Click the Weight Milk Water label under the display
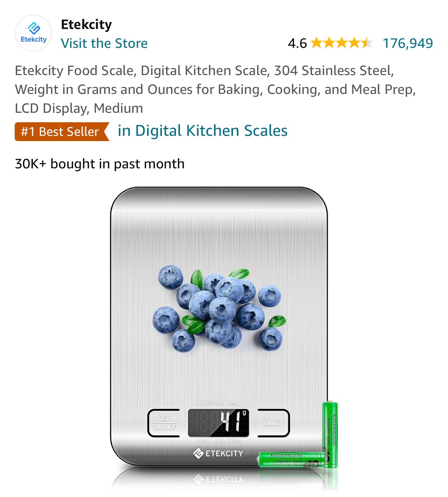 tap(219, 441)
